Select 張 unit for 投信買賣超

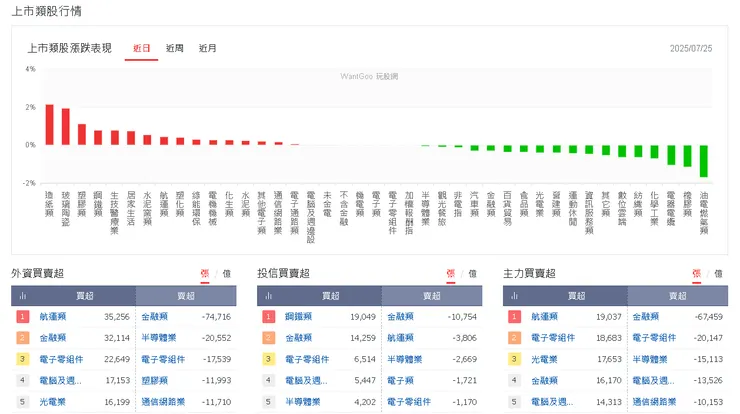[x=451, y=273]
